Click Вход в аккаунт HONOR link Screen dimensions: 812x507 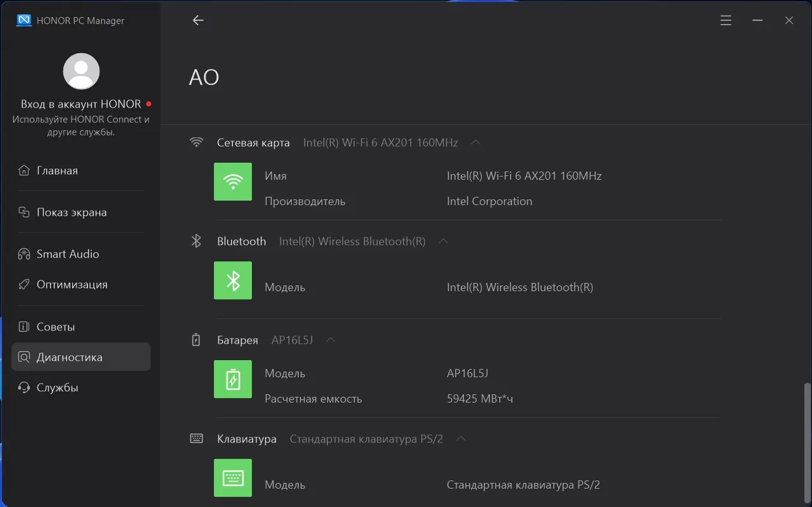[x=81, y=104]
